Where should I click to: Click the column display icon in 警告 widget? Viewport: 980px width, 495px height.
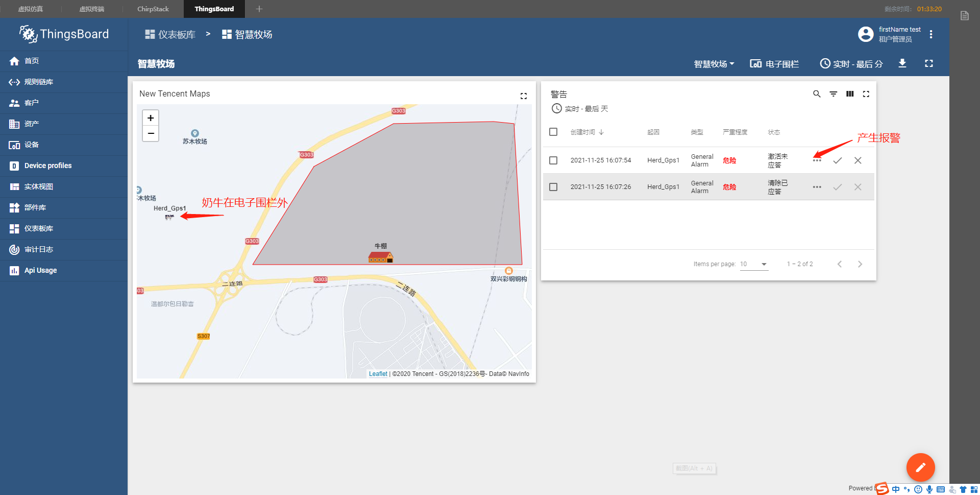click(x=850, y=94)
